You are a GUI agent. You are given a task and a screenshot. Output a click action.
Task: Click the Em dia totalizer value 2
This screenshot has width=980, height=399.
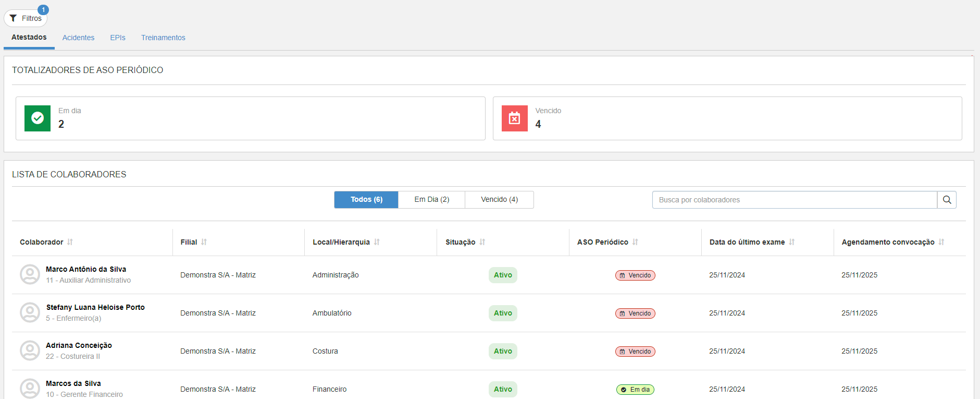[x=61, y=124]
